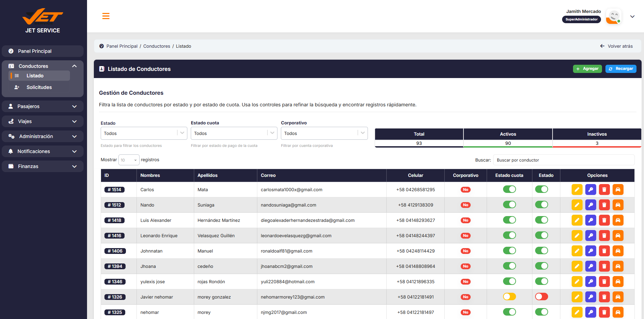Click red trash icon for driver #1418
Screen dimensions: 644x319
click(x=604, y=220)
